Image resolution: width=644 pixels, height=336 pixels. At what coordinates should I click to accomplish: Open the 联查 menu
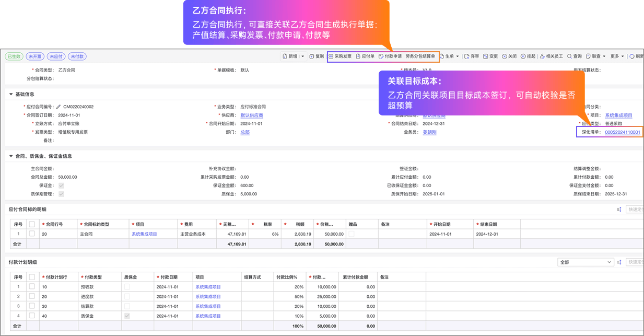tap(595, 56)
